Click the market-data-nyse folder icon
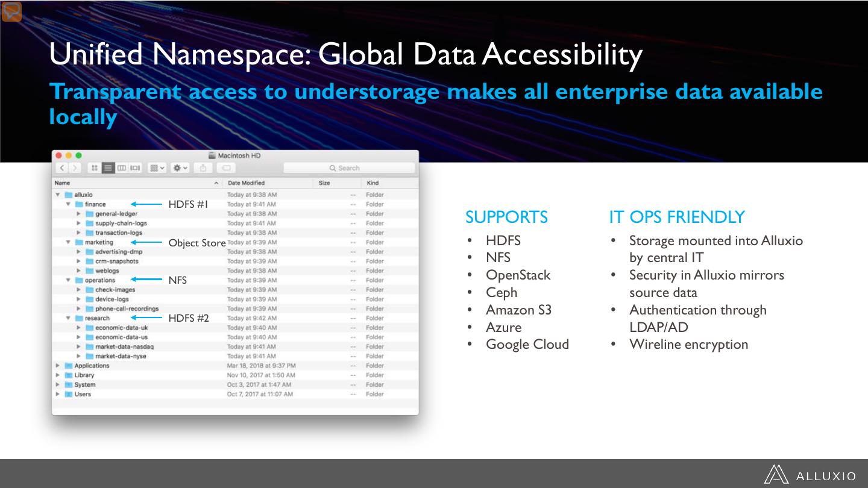868x488 pixels. coord(90,356)
